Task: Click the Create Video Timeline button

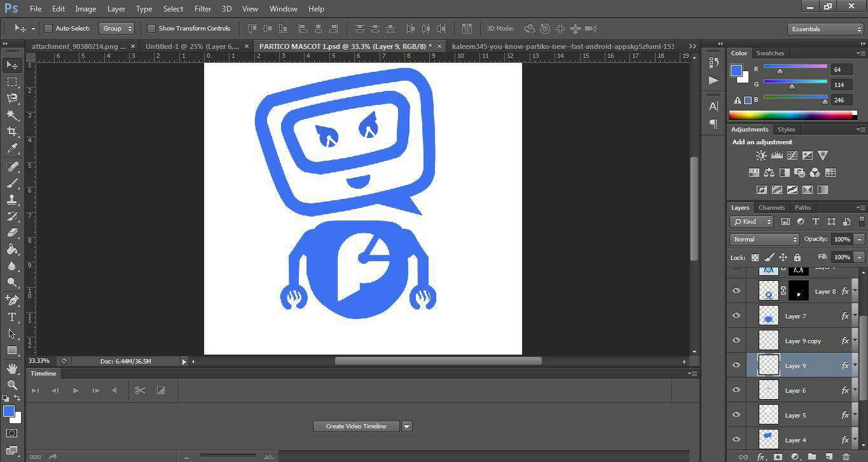Action: point(355,426)
